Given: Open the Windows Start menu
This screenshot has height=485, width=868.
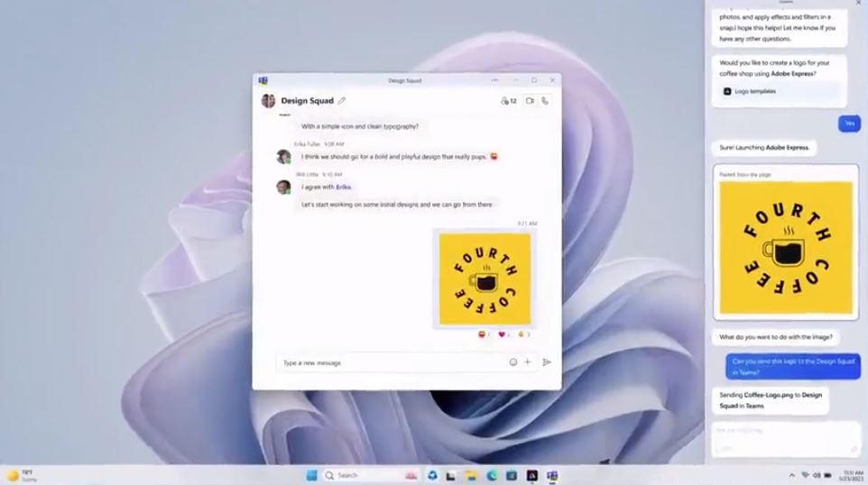Looking at the screenshot, I should point(311,475).
